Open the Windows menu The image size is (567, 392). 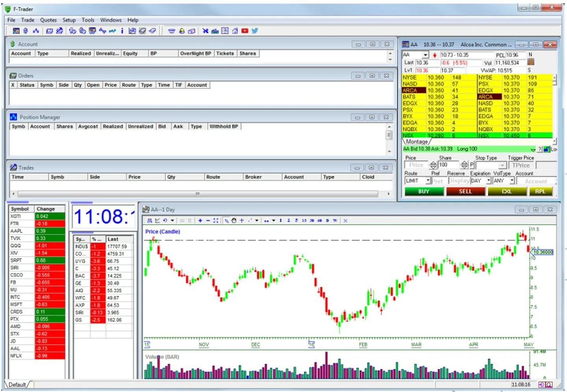111,20
